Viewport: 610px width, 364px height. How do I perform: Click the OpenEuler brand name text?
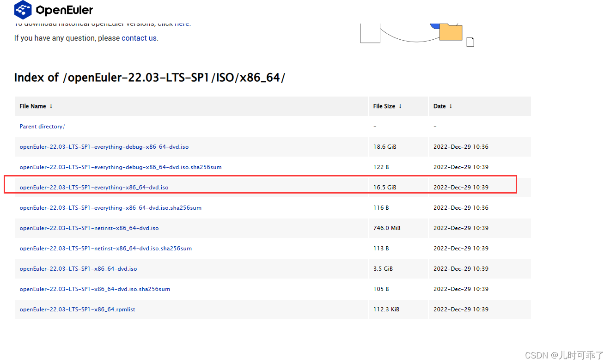tap(64, 10)
